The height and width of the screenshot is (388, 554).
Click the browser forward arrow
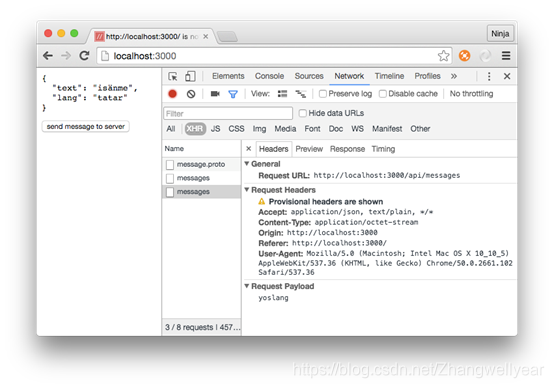pos(66,56)
